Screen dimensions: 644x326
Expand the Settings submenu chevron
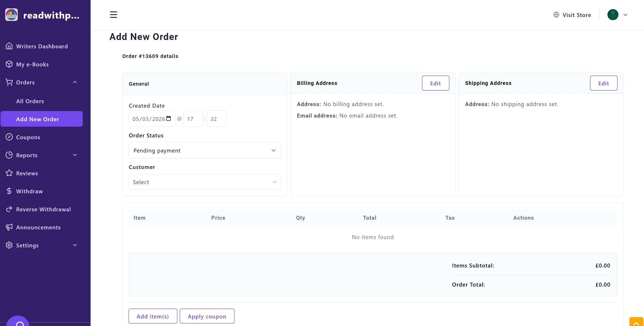tap(75, 245)
